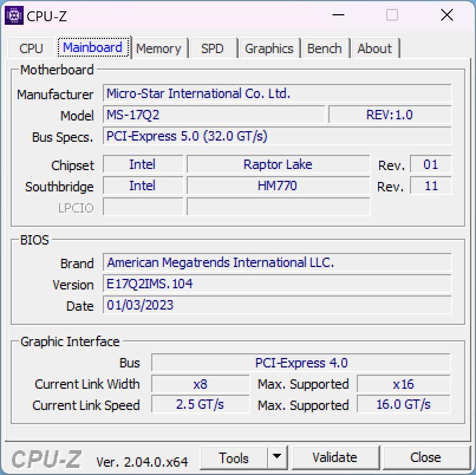Open the Memory tab
Viewport: 476px width, 475px height.
tap(158, 48)
